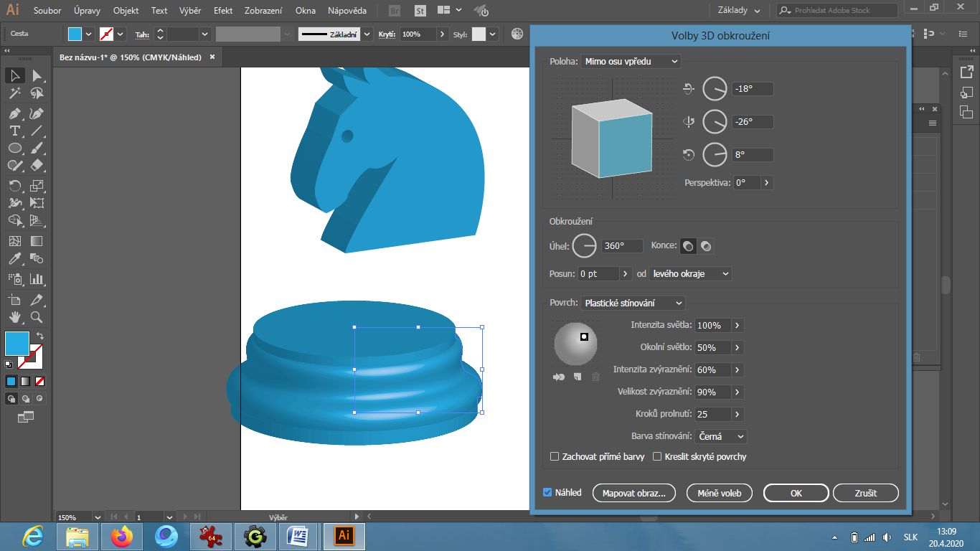Open the Povrch surface shading dropdown
Screen dimensions: 980x551
tap(633, 303)
